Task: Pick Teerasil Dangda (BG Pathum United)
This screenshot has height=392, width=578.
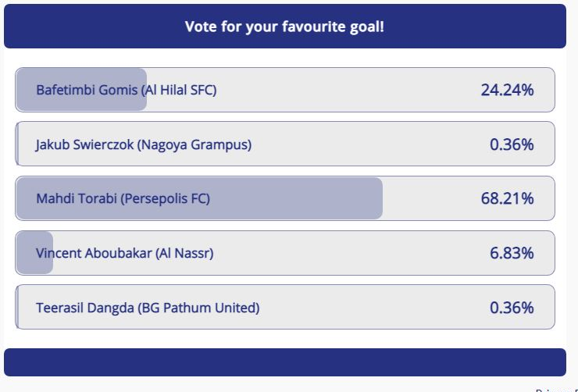Action: (x=148, y=308)
